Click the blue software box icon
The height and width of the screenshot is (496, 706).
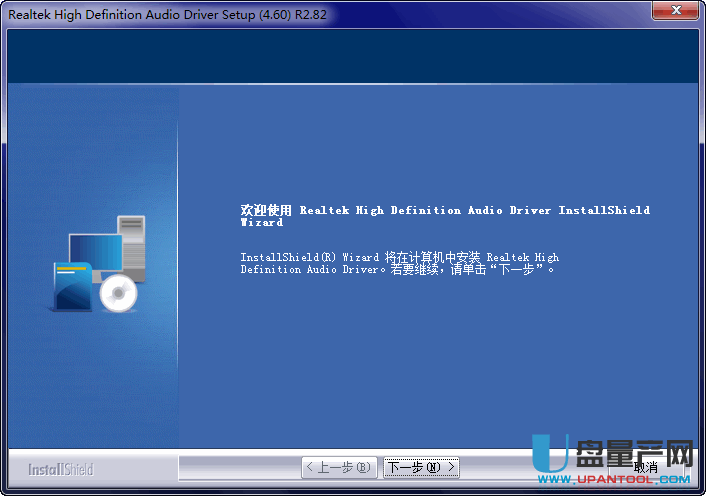pos(72,288)
